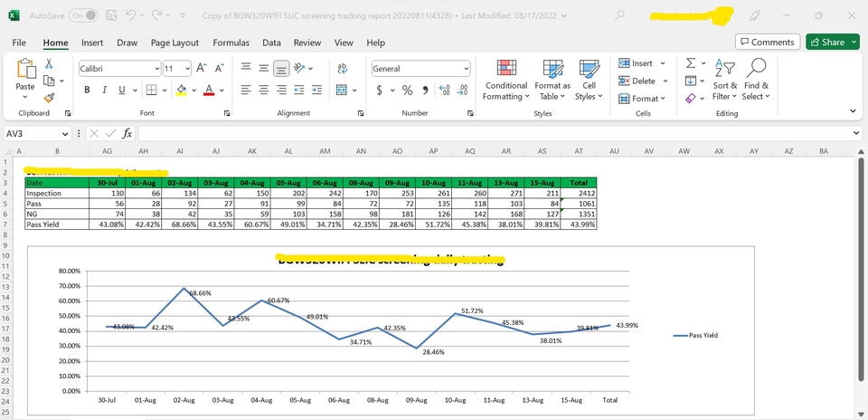The image size is (868, 420).
Task: Toggle Bottom Align in Alignment group
Action: [282, 69]
